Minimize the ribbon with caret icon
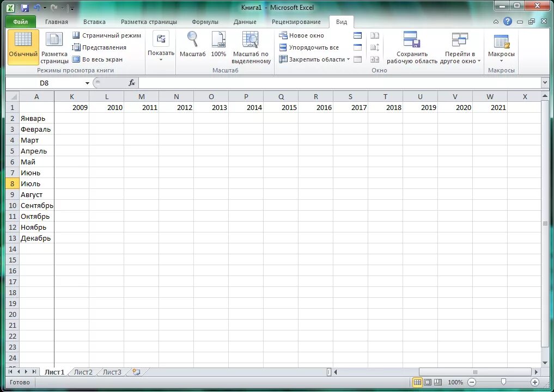 point(496,22)
